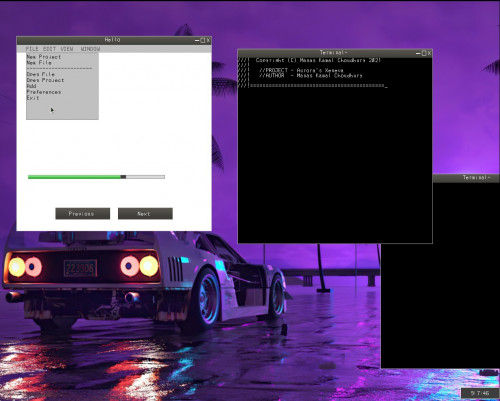Screen dimensions: 500x401
Task: Minimize the front Terminal window
Action: coord(418,53)
